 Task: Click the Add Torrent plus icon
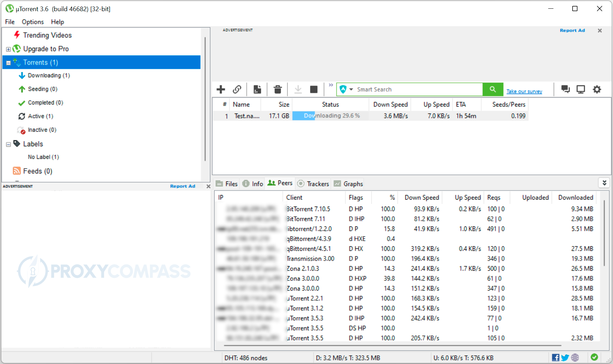(x=221, y=90)
